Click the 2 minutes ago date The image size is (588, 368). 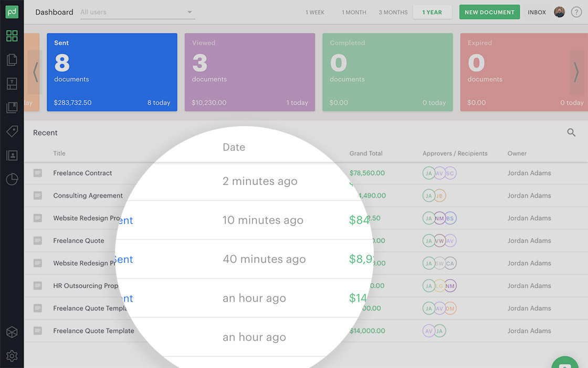(x=260, y=181)
